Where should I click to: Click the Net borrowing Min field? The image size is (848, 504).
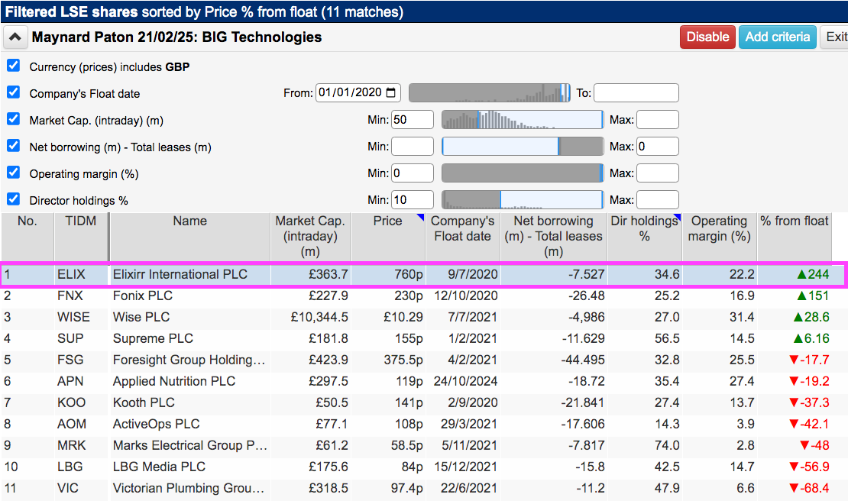point(412,147)
